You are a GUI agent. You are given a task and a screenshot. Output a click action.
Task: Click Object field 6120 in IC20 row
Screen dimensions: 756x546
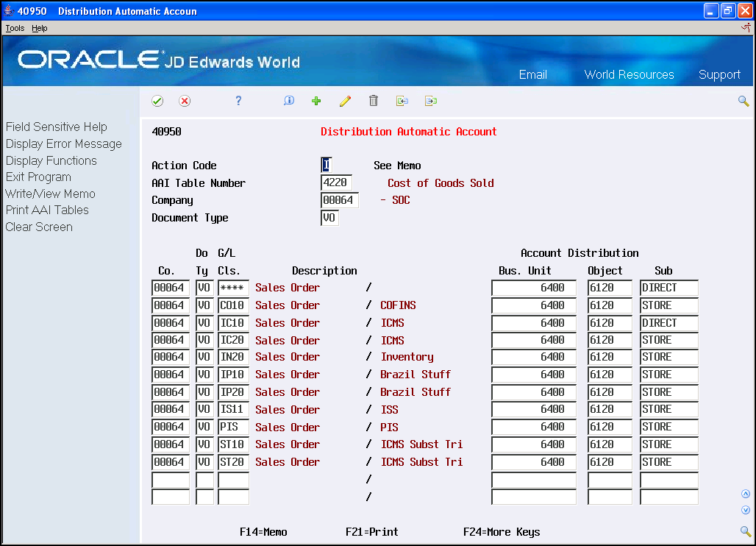point(610,340)
